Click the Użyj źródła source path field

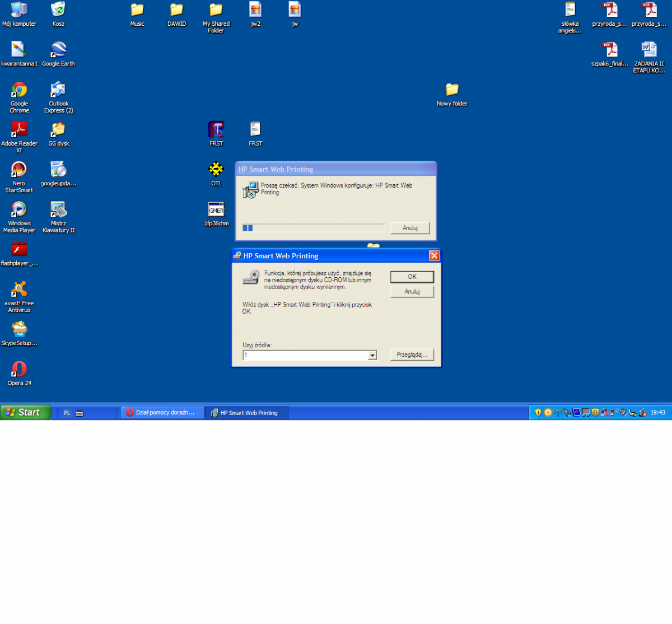305,355
